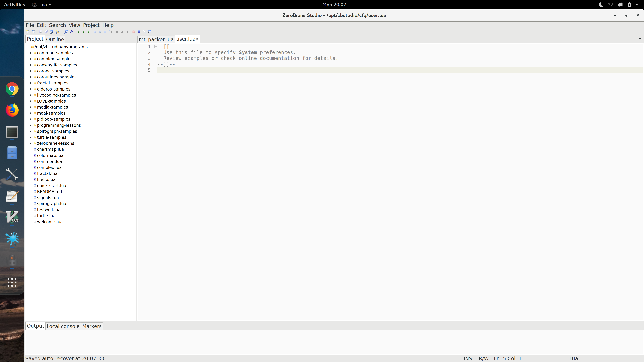The image size is (644, 362).
Task: Select the Find and Replace icon
Action: click(x=72, y=32)
